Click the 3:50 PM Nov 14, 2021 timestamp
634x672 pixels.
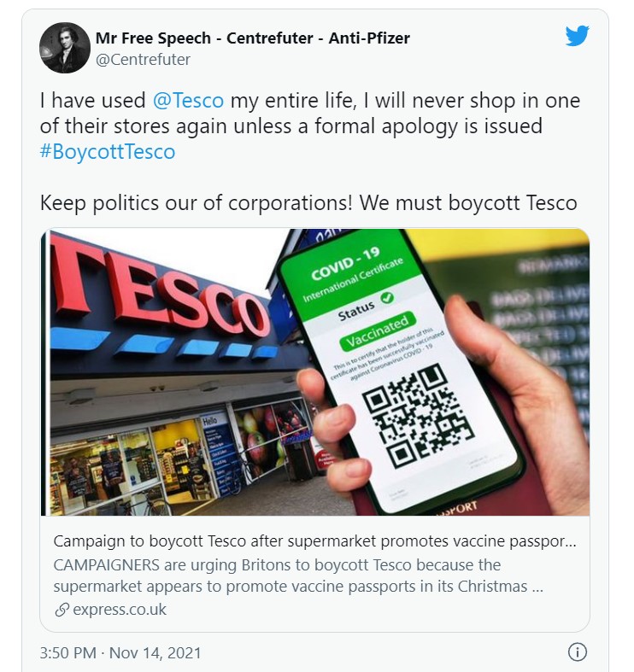120,652
